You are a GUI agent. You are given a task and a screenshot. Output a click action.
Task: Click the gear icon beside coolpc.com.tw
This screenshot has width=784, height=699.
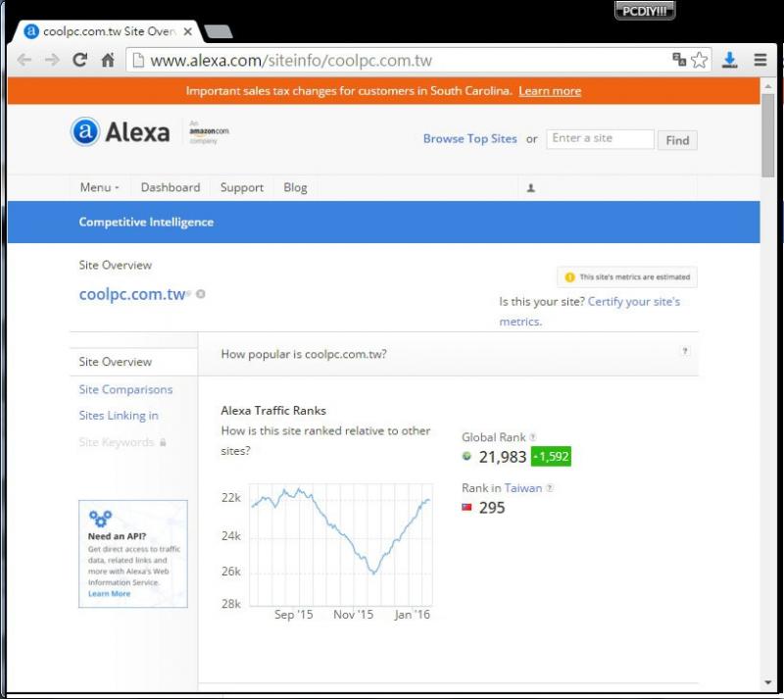(201, 294)
